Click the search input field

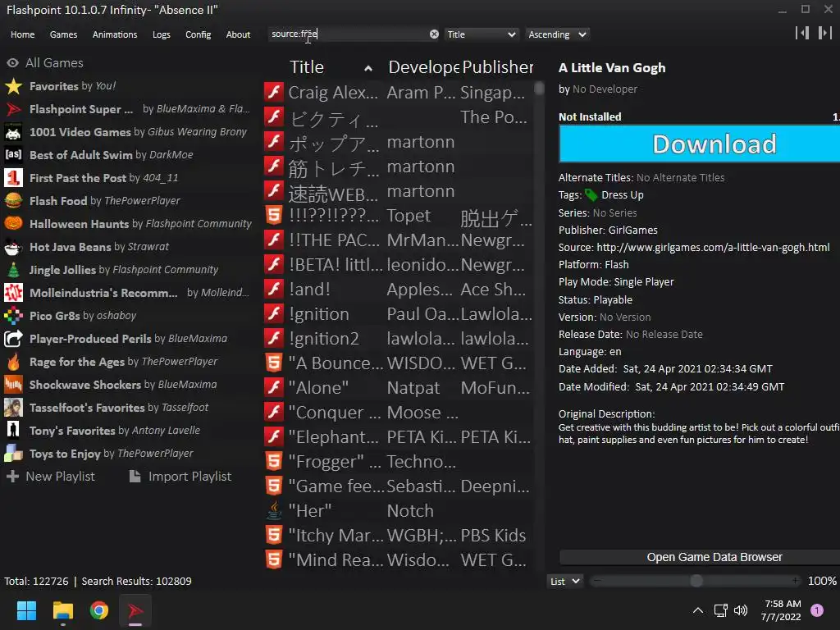click(x=348, y=34)
